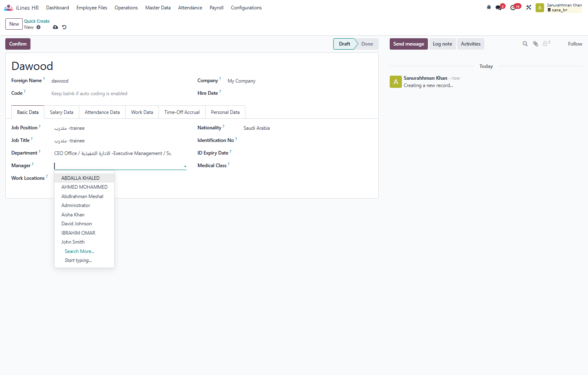Viewport: 588px width, 375px height.
Task: Click the New button near Quick Create
Action: pyautogui.click(x=14, y=24)
